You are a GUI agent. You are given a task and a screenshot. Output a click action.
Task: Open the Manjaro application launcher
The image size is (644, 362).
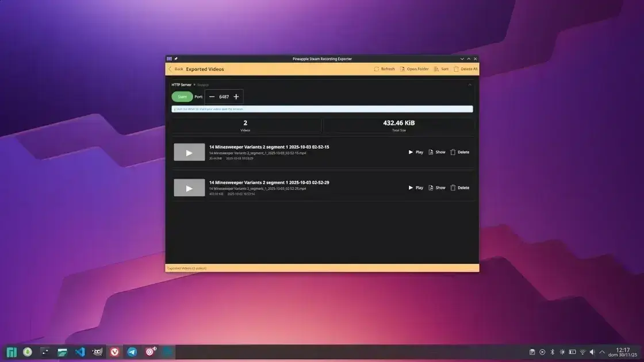pyautogui.click(x=11, y=352)
